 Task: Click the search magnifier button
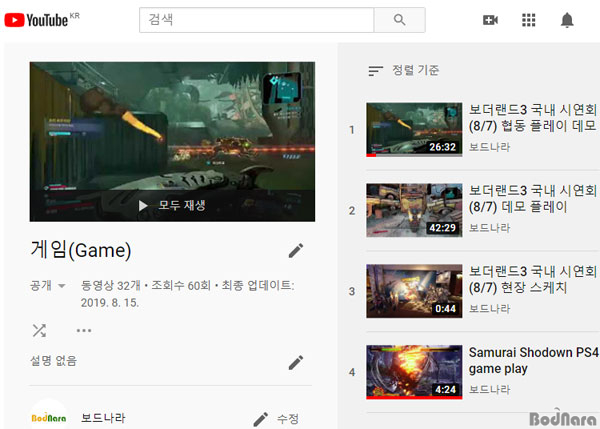(399, 20)
